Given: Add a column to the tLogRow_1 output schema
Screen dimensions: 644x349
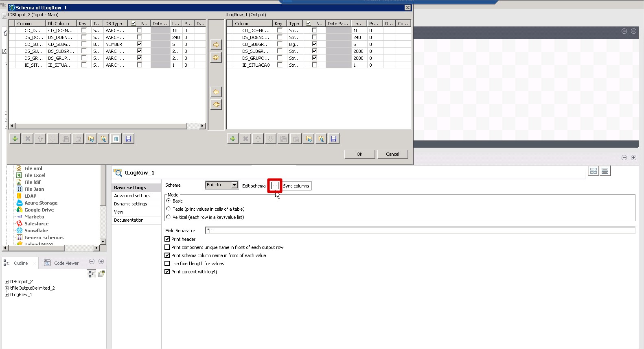Looking at the screenshot, I should click(x=233, y=139).
